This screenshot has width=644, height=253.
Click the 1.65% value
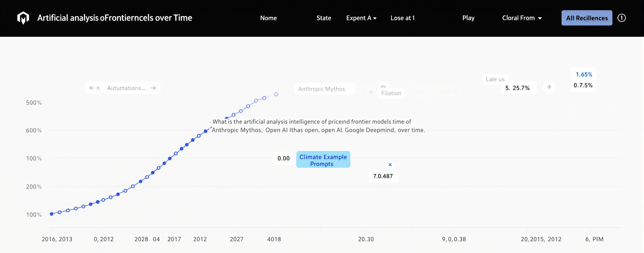584,74
